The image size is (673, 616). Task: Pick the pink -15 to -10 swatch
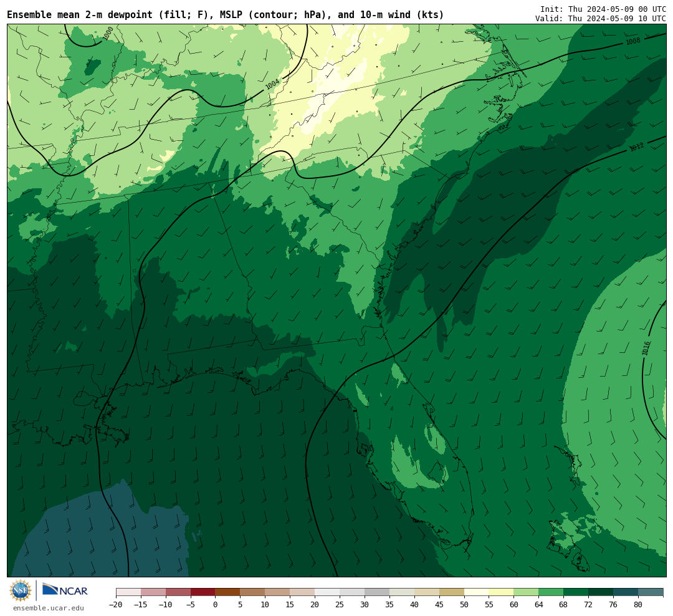click(x=153, y=592)
